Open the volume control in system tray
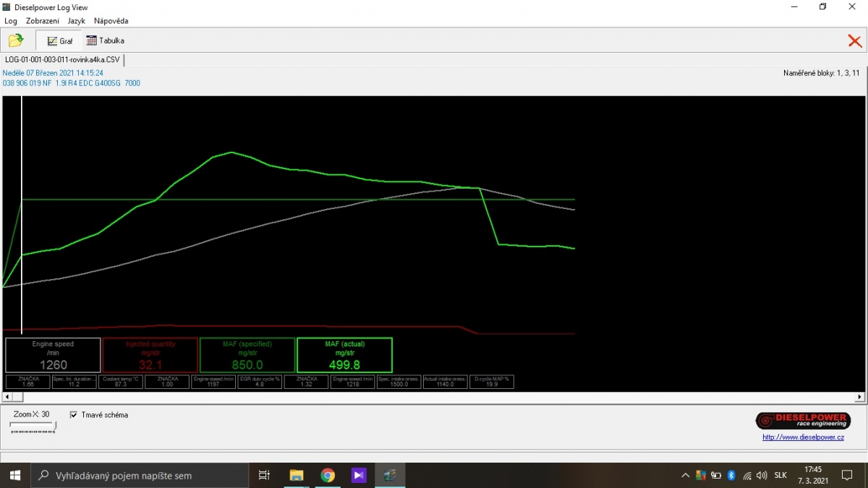The width and height of the screenshot is (868, 488). (762, 476)
